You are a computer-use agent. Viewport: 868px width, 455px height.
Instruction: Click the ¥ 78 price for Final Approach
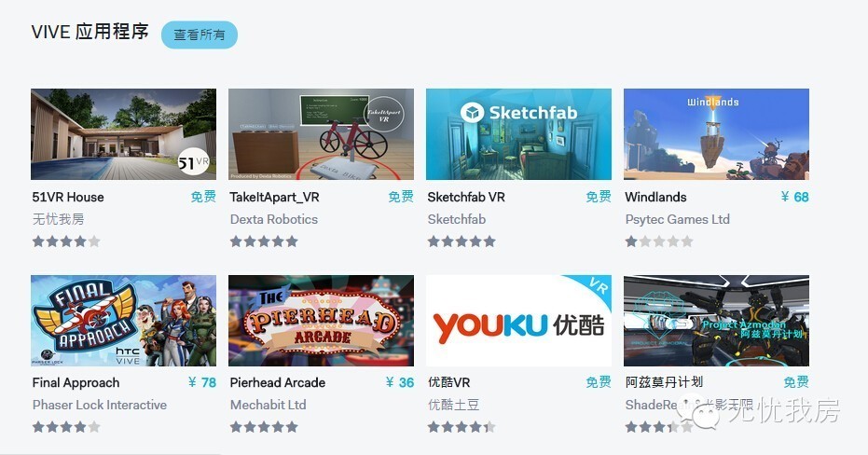pos(202,382)
